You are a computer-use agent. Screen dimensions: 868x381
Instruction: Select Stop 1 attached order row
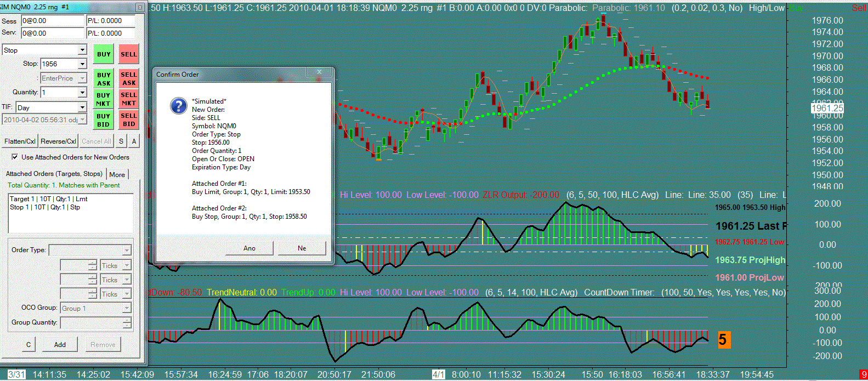(x=71, y=207)
